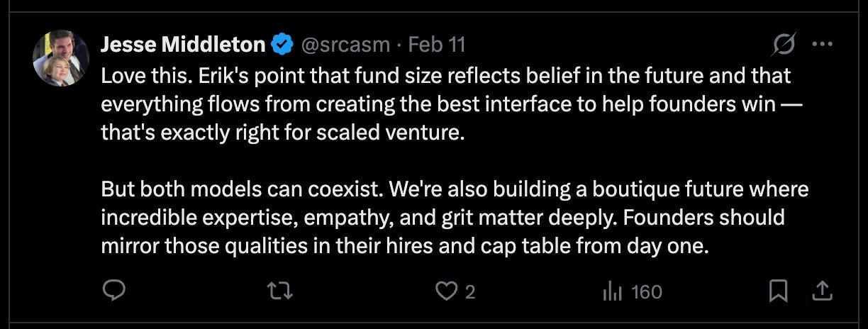Screen dimensions: 868x329
Task: Like the post with the heart icon
Action: [445, 291]
